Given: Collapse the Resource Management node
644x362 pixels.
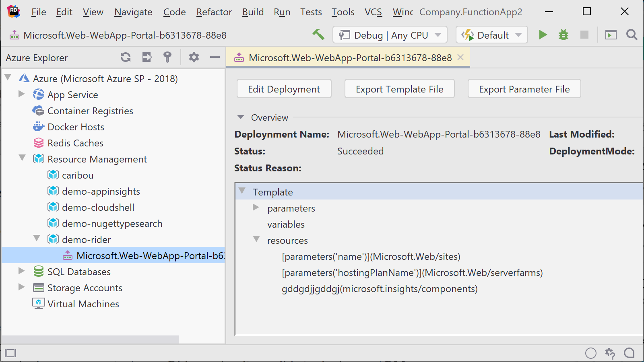Looking at the screenshot, I should tap(22, 157).
